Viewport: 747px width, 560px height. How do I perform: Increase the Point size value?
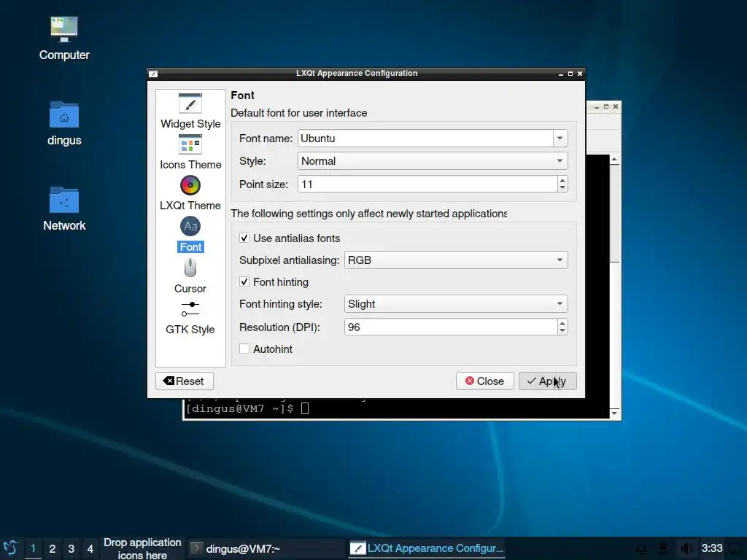(x=562, y=181)
